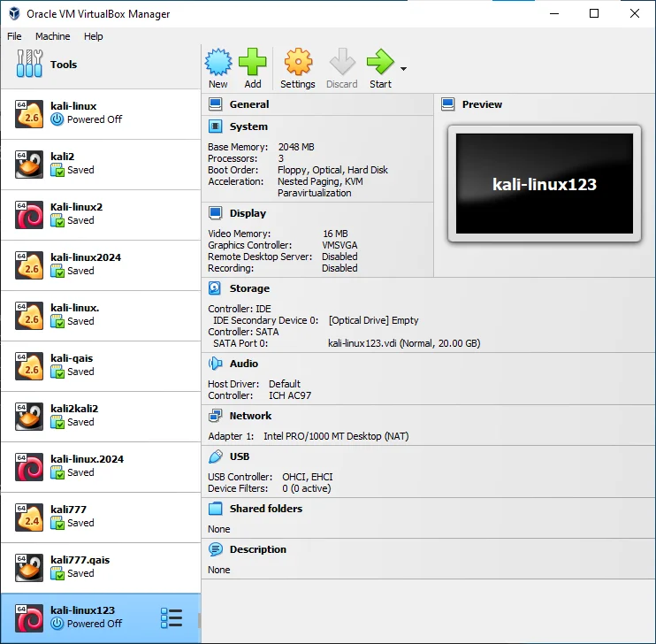Click the Preview section monitor icon
This screenshot has width=656, height=644.
[x=448, y=104]
